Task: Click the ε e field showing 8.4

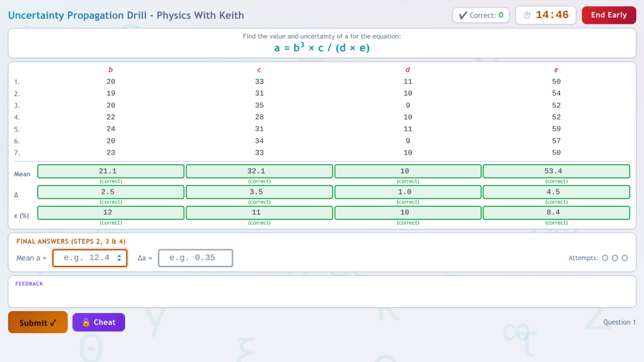Action: [556, 212]
